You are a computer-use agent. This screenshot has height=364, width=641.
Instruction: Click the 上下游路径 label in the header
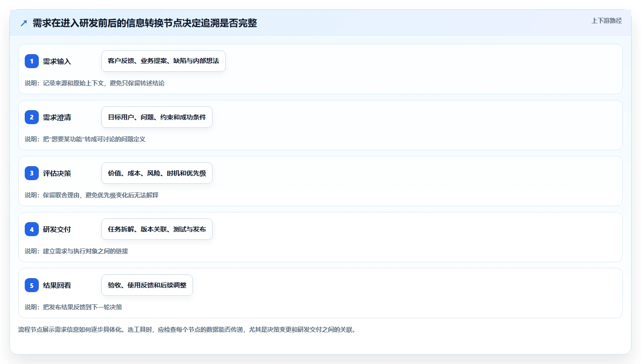606,21
